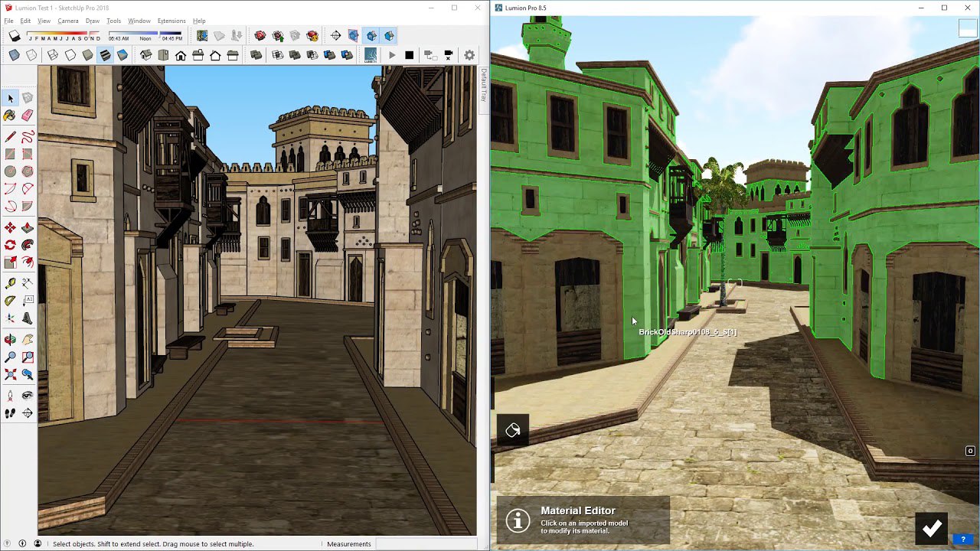Confirm with the checkmark button in Lumion
Screen dimensions: 980x551
pos(932,528)
